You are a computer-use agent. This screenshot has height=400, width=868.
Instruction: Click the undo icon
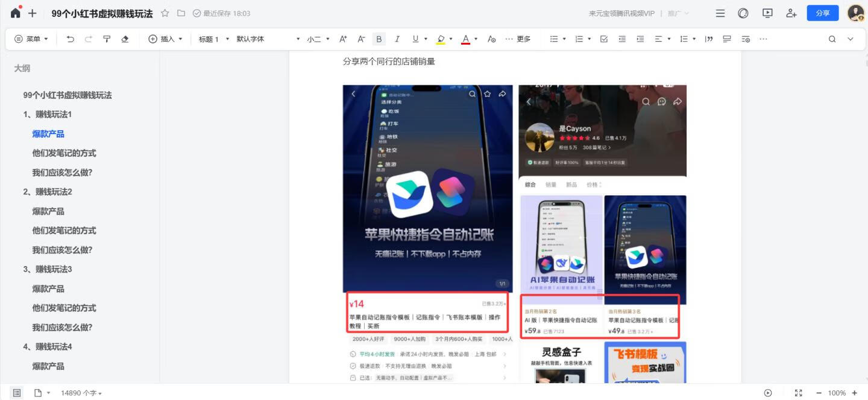70,39
